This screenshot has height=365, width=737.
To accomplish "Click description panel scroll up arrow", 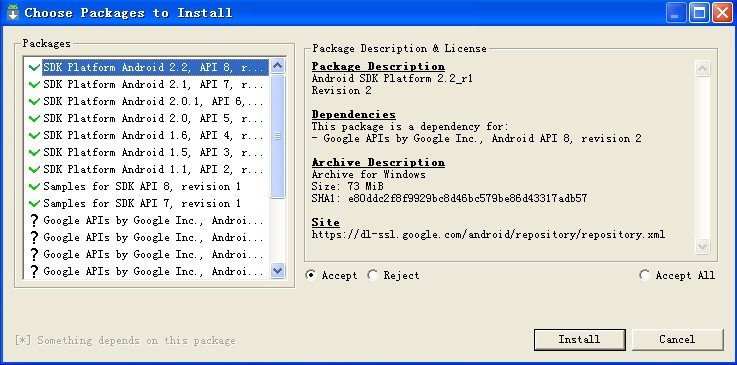I will (x=703, y=69).
